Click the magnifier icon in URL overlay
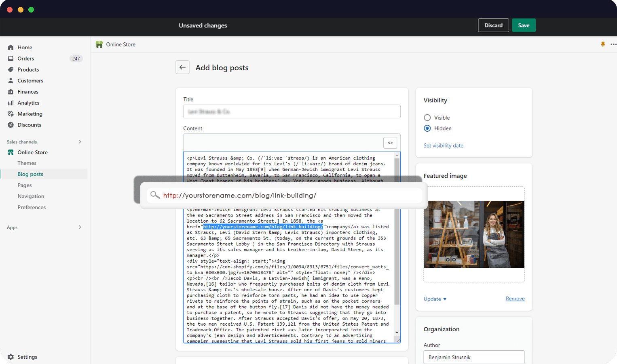Viewport: 617px width, 364px height. click(x=155, y=196)
